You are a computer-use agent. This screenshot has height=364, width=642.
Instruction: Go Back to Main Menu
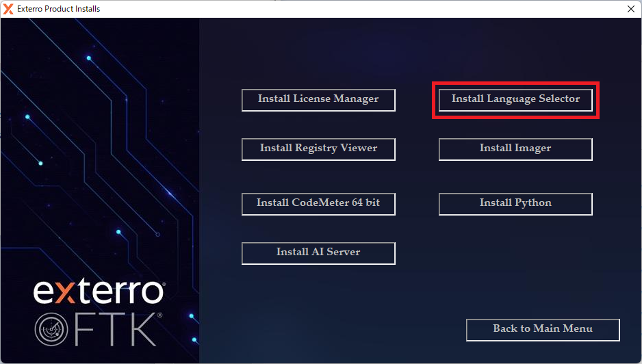[x=543, y=330]
